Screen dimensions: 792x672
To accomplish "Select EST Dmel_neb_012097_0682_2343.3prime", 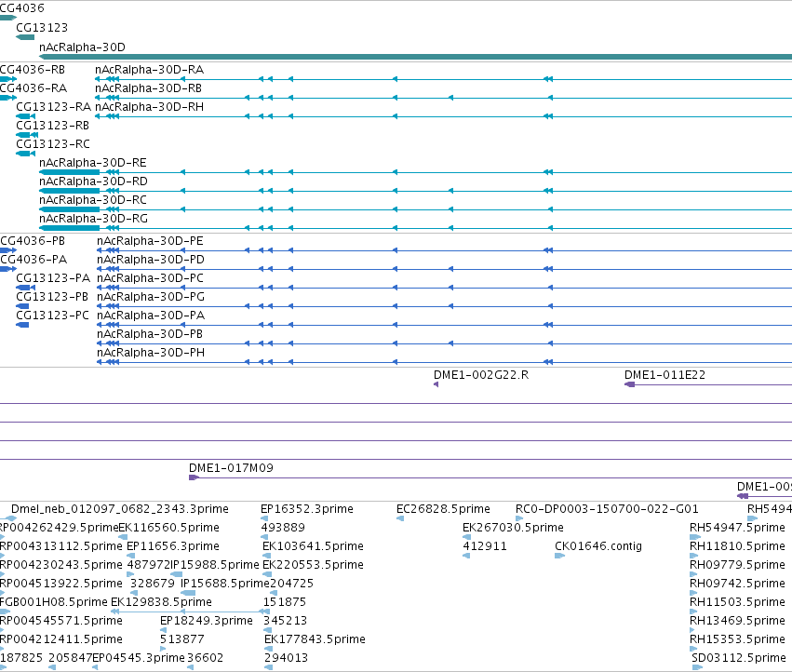I will (x=120, y=509).
